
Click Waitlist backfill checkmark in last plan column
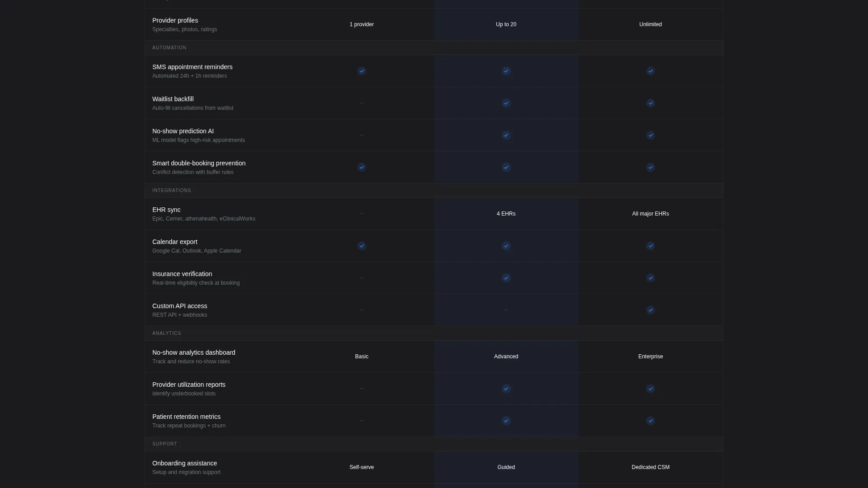click(651, 103)
